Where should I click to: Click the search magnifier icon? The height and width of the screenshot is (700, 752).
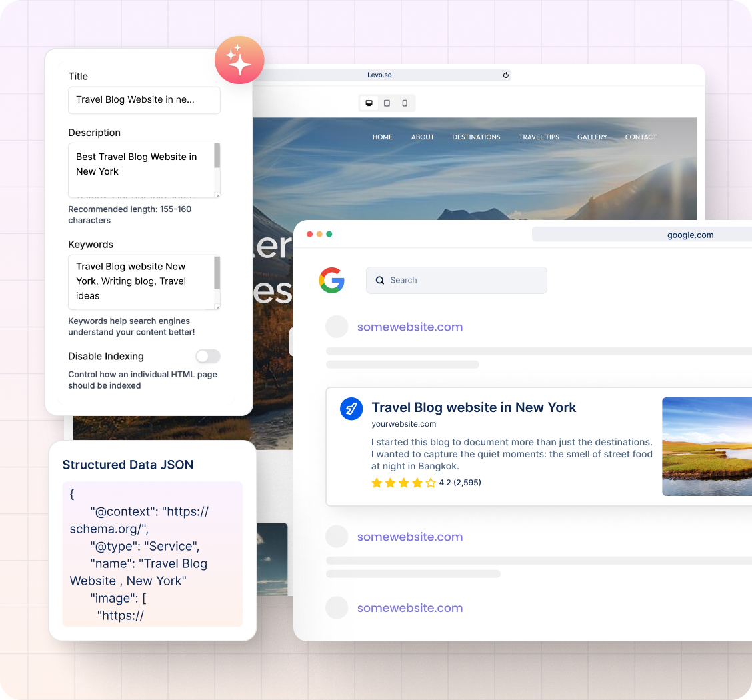(380, 281)
